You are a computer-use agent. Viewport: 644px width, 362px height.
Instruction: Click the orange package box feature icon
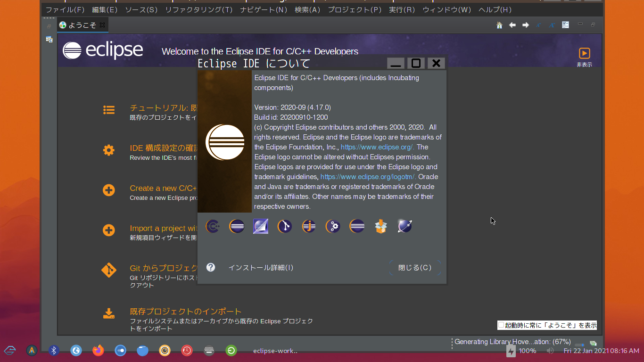[381, 227]
